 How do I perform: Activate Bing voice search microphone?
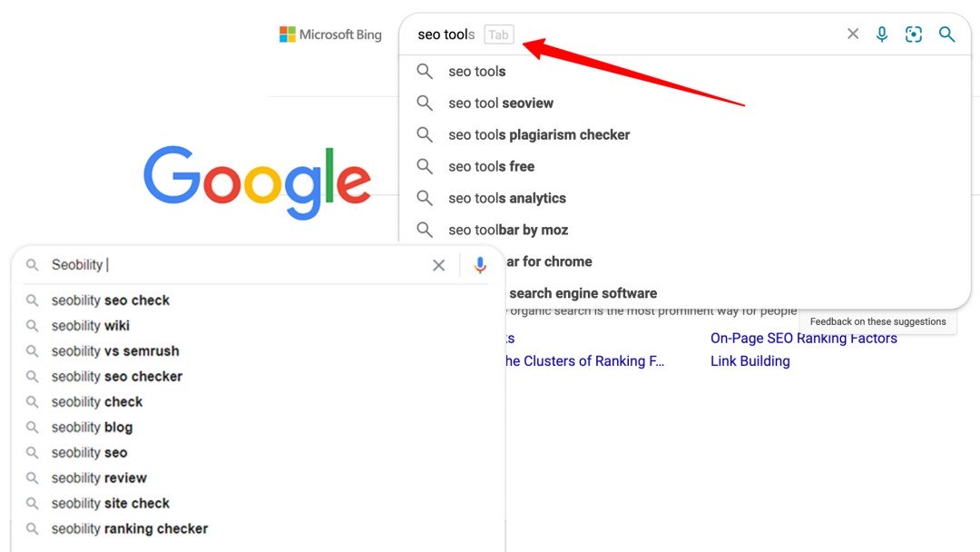pyautogui.click(x=881, y=34)
